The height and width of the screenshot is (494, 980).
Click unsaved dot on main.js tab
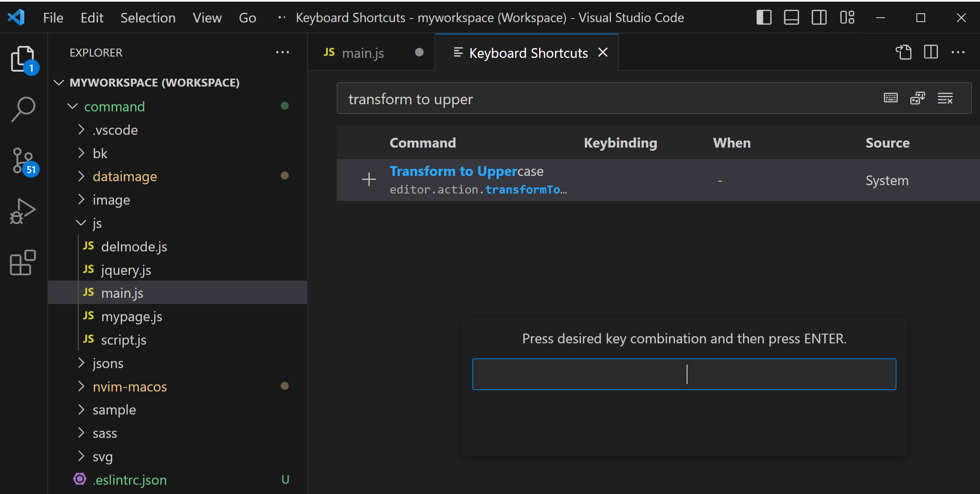(x=419, y=53)
